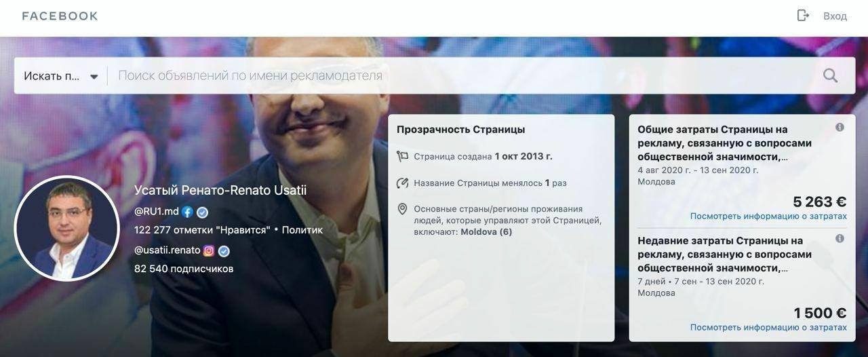Click the FACEBOOK logo in the header

pos(60,16)
